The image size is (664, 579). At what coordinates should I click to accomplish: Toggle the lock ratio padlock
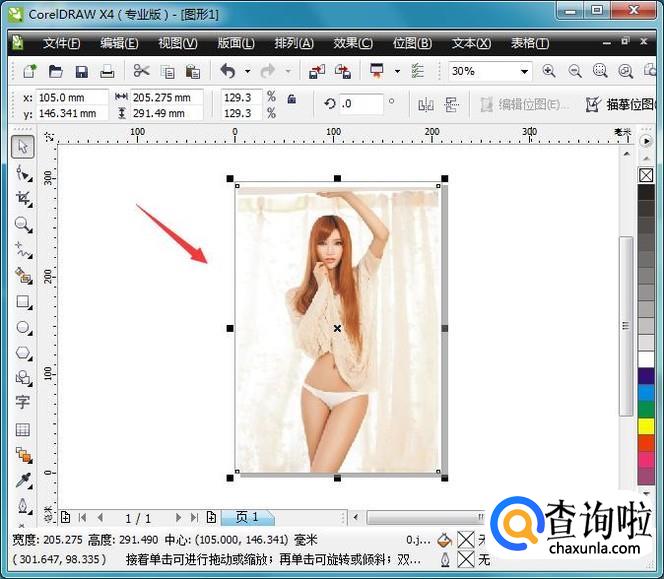(x=292, y=99)
